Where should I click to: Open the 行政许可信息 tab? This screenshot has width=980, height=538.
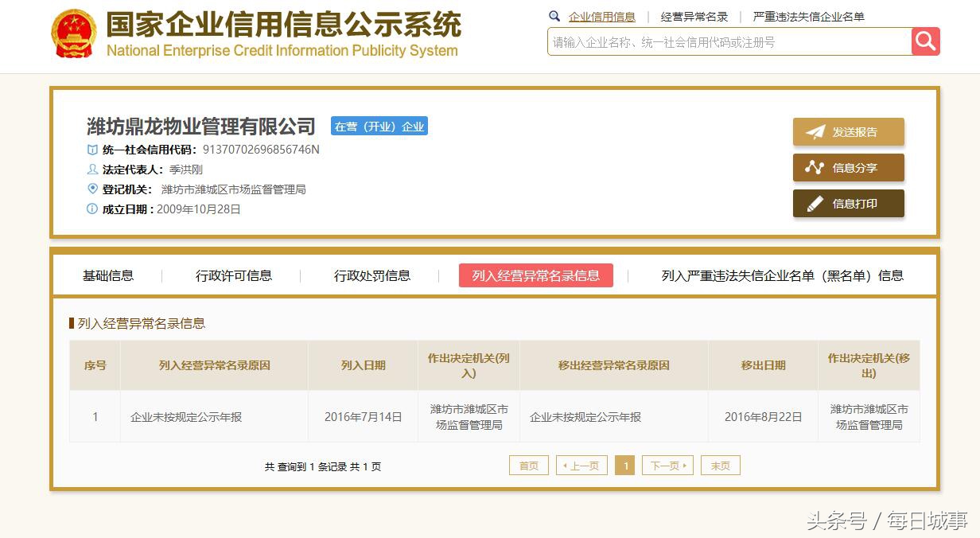click(x=234, y=275)
